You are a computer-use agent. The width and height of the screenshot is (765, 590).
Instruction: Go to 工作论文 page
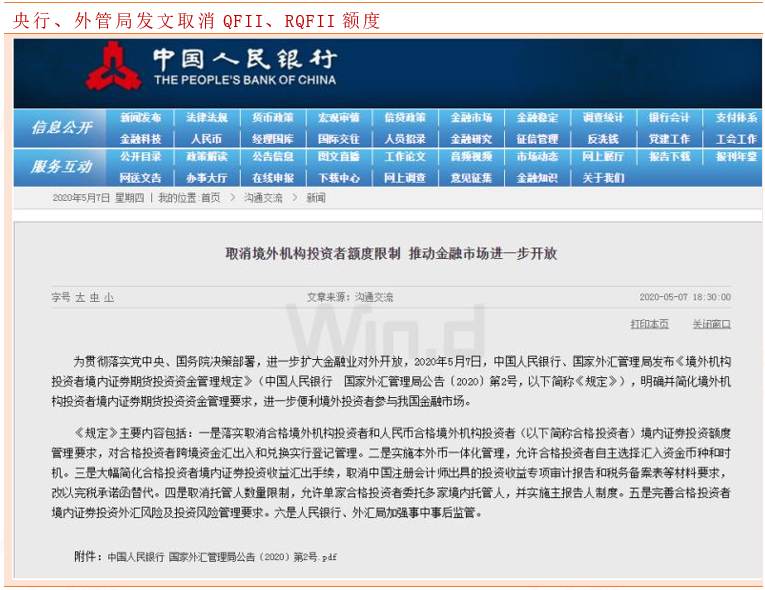click(405, 157)
